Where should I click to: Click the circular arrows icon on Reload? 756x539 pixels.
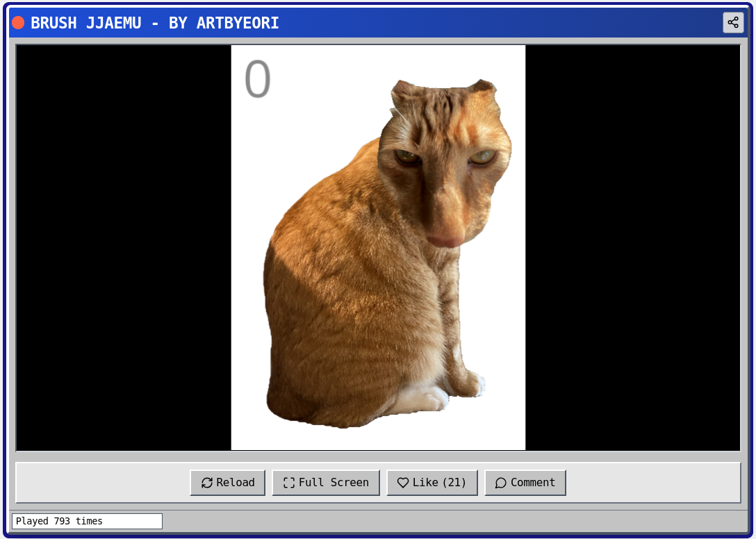[x=206, y=483]
